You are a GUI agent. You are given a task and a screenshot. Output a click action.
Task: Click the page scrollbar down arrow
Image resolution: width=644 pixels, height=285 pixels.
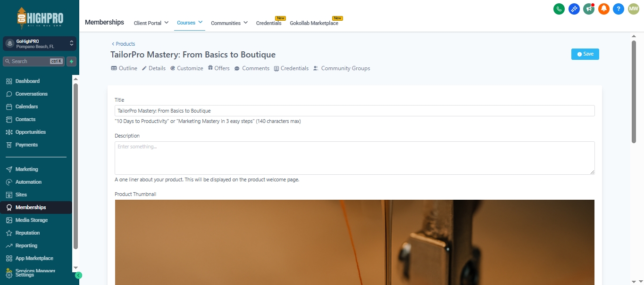tap(634, 281)
